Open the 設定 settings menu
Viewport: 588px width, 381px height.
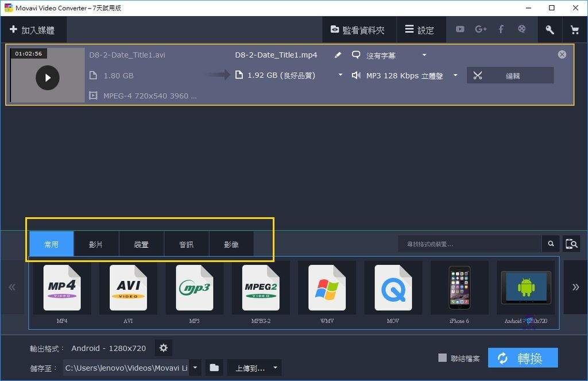pos(421,30)
